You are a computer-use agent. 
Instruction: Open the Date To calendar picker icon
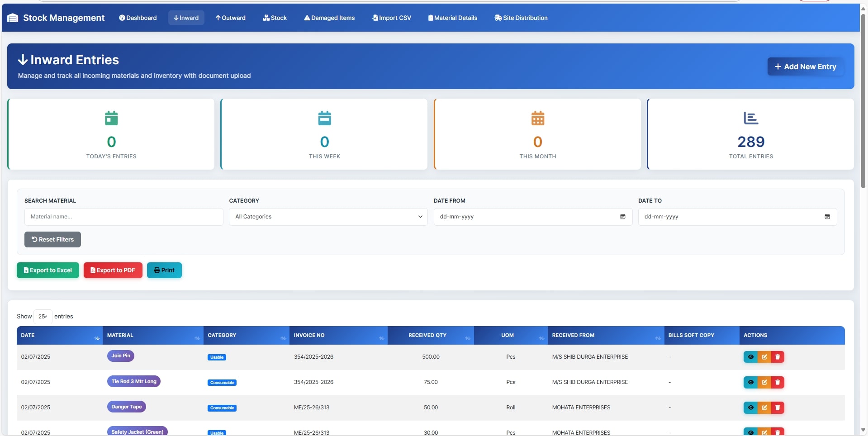(827, 217)
